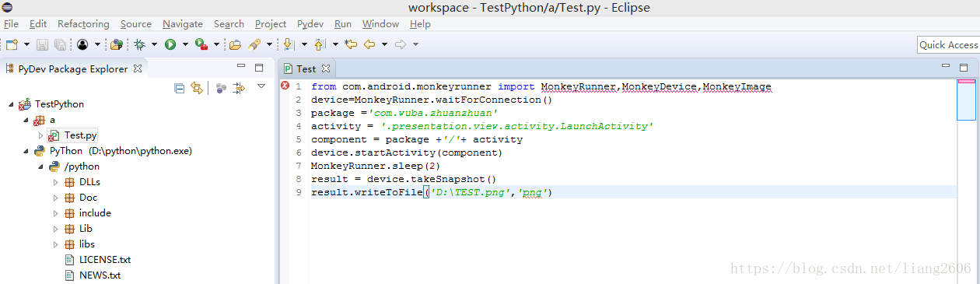Click the Debug bug icon

pyautogui.click(x=140, y=44)
